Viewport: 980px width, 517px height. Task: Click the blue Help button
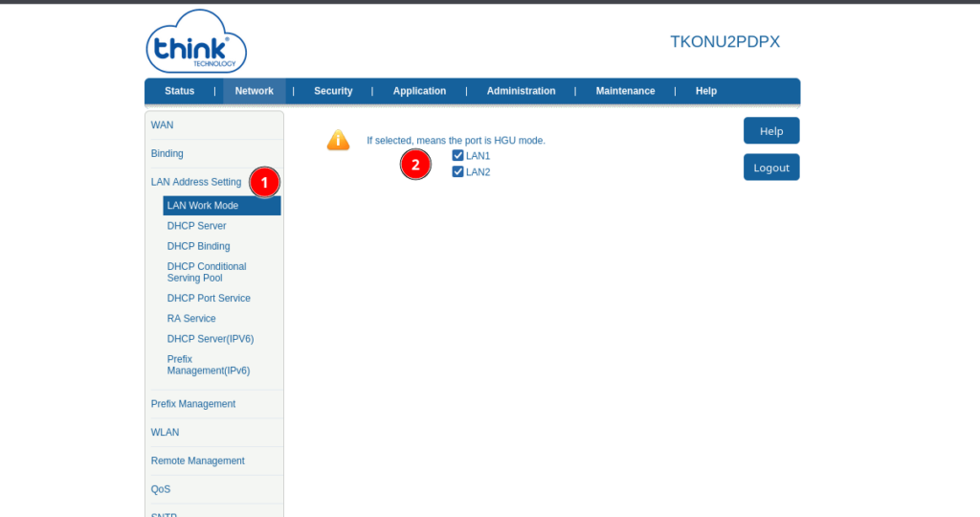(771, 130)
